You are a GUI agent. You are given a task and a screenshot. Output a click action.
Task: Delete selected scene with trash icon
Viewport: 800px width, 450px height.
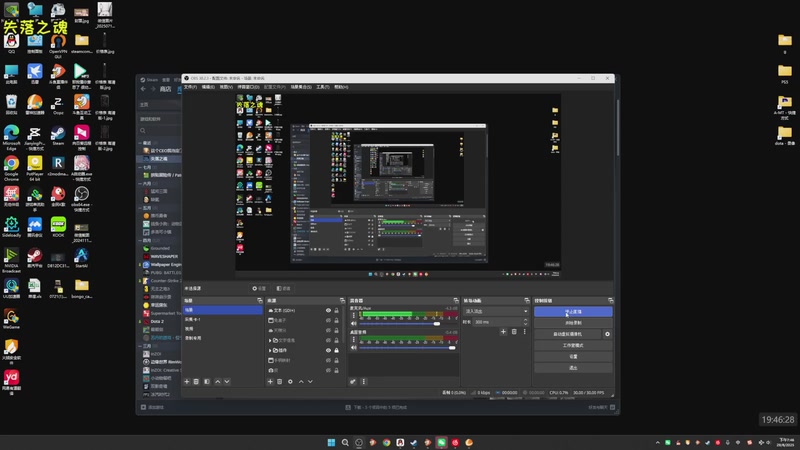pos(196,382)
